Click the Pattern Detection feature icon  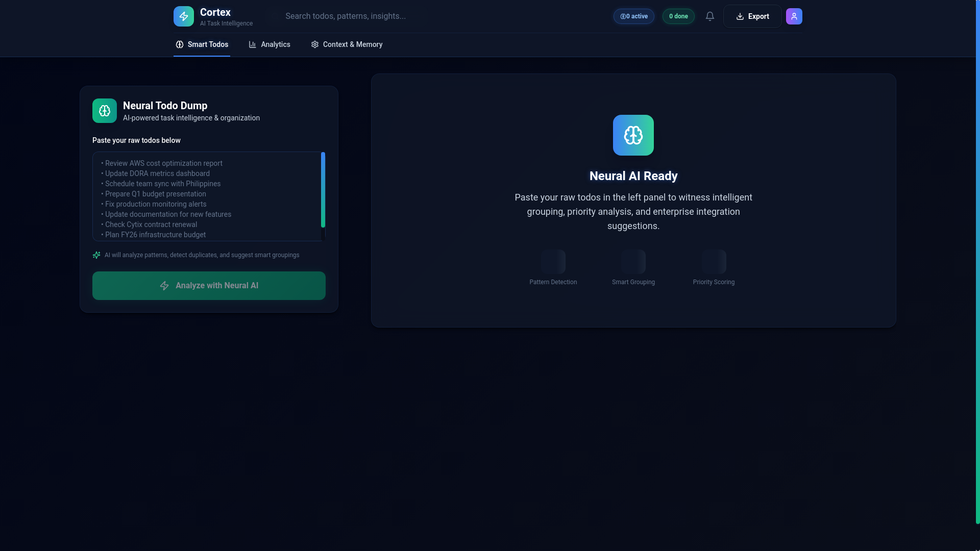pos(553,262)
